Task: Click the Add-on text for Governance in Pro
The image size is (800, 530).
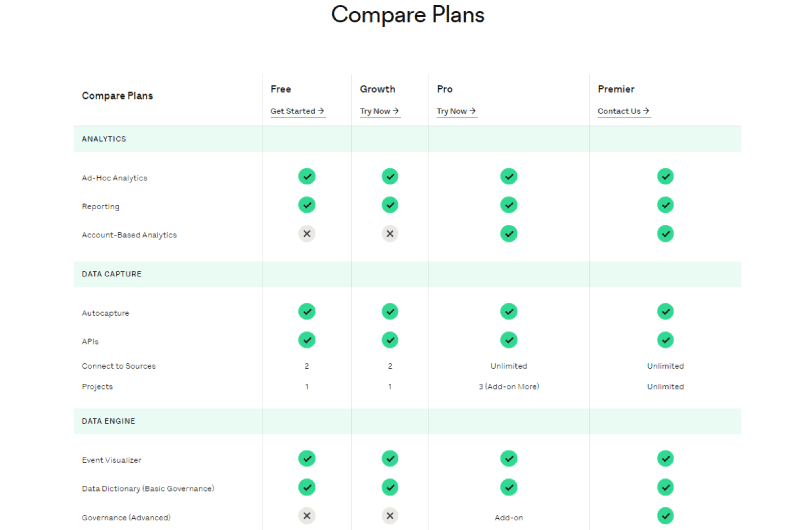Action: (509, 518)
